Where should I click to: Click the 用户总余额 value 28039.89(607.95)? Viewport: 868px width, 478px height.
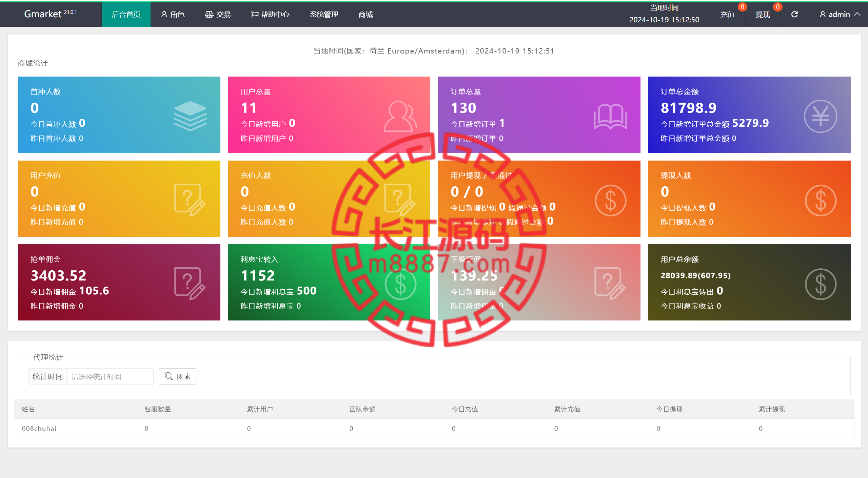[695, 275]
